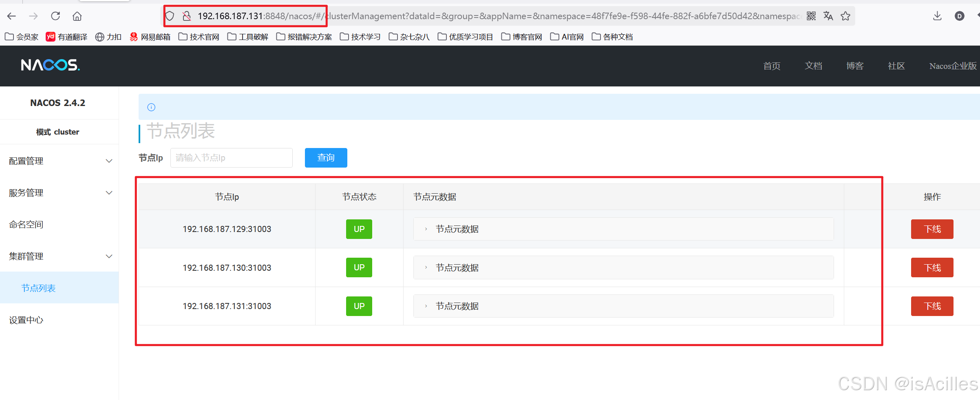Click the info circle icon in the blue banner
The width and height of the screenshot is (980, 400).
coord(151,107)
